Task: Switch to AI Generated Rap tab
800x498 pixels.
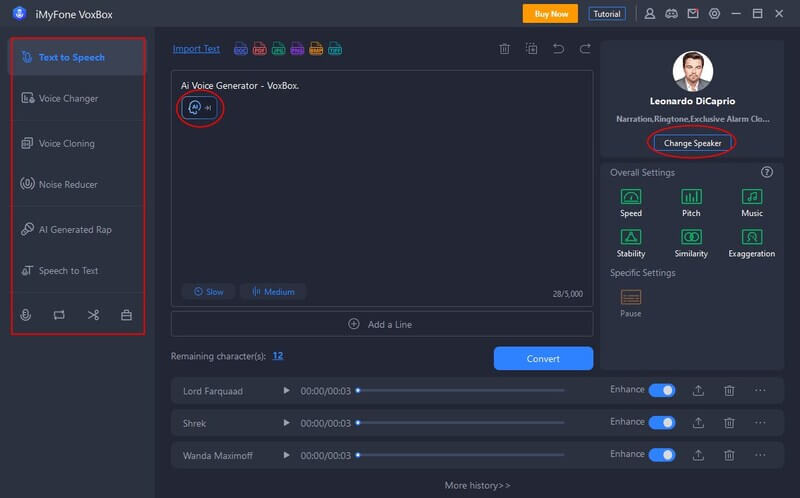Action: [78, 230]
